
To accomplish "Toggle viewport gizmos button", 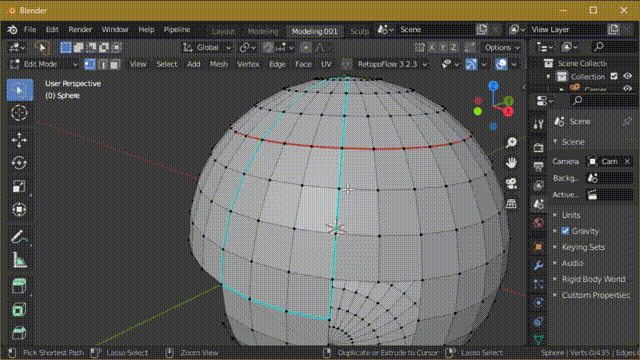I will pyautogui.click(x=471, y=64).
